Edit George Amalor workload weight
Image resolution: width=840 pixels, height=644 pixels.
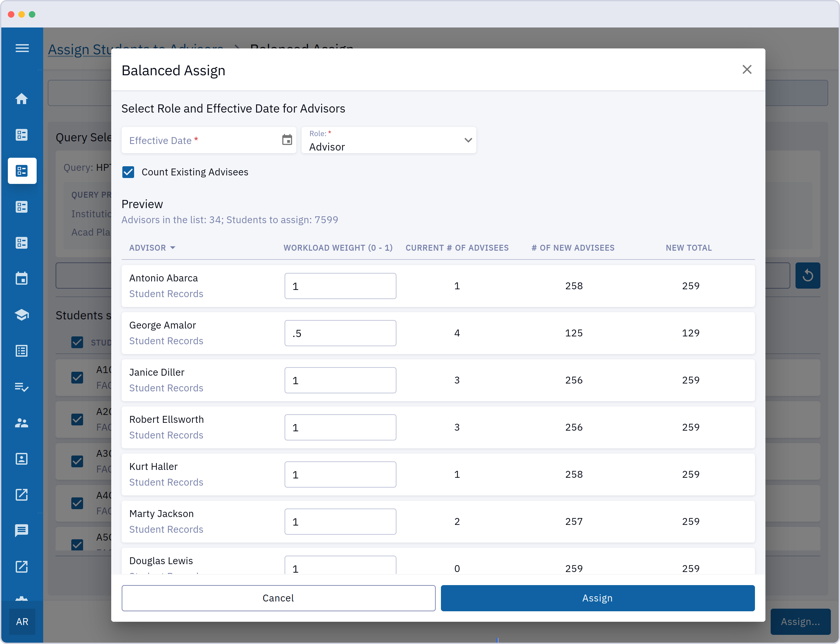(x=340, y=333)
